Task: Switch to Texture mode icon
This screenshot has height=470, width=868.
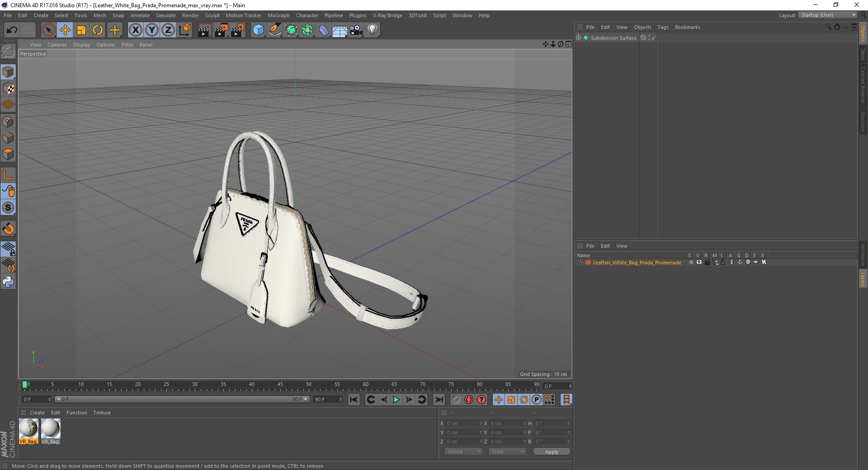Action: [x=8, y=89]
